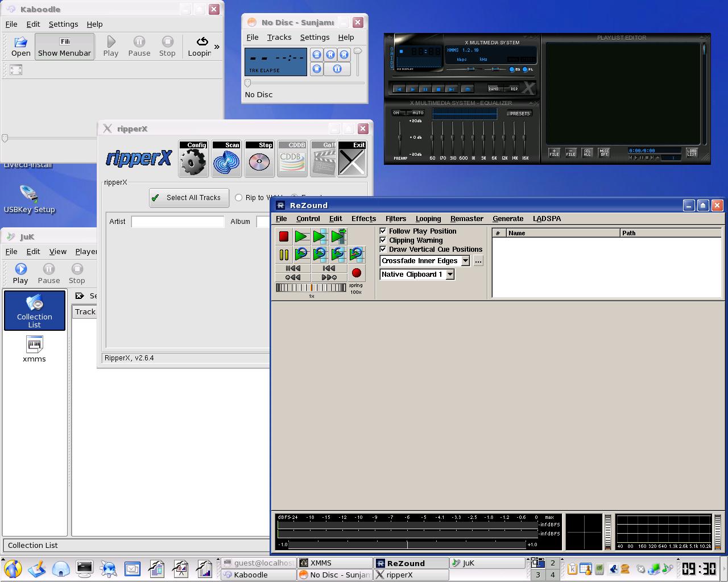
Task: Click the Exit button in ripperX
Action: click(x=352, y=159)
